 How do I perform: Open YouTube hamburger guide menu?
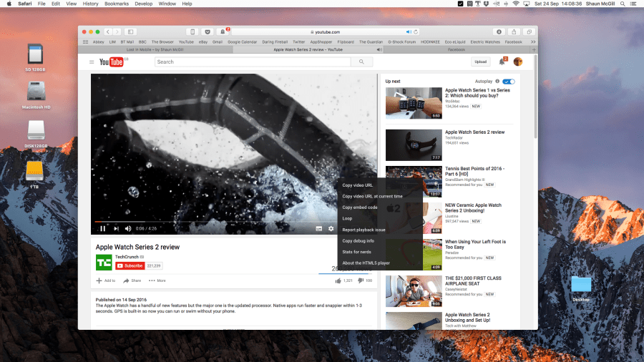pyautogui.click(x=92, y=62)
